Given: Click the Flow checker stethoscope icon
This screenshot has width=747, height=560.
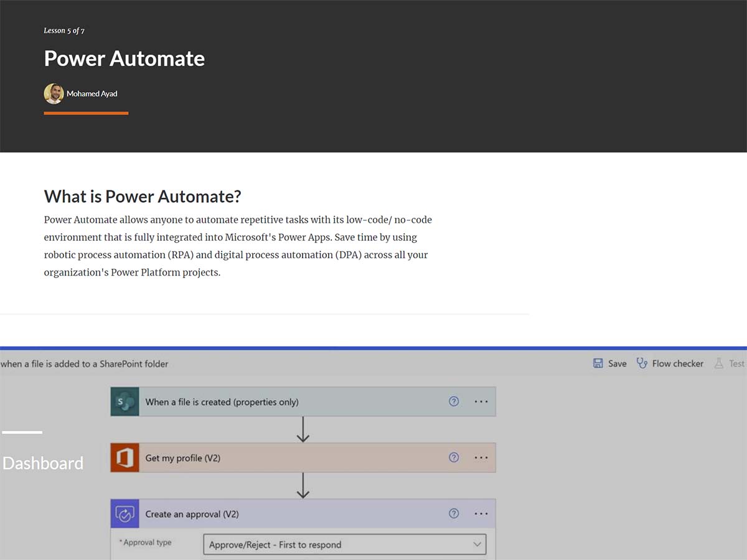Looking at the screenshot, I should coord(642,363).
